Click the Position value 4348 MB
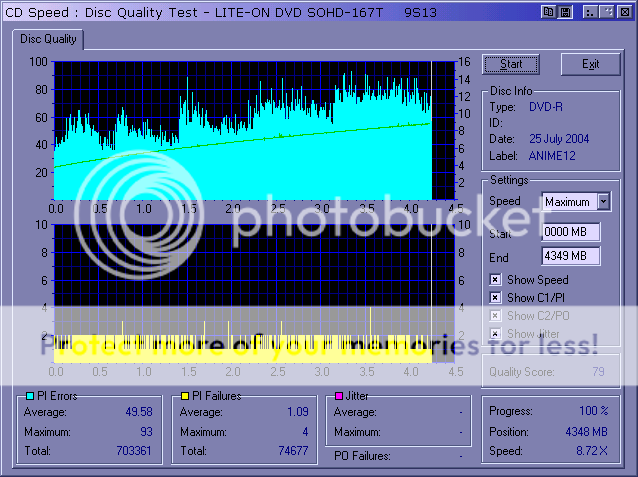 click(586, 432)
